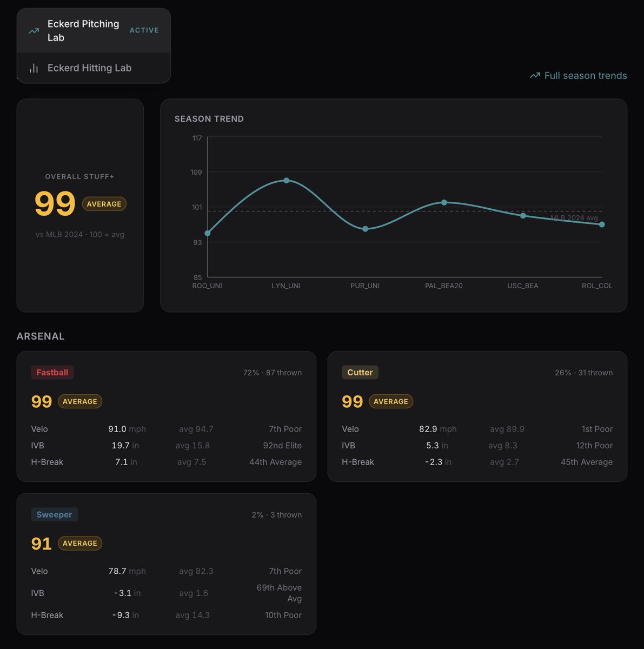Click the 'MLB 2024 avg' reference line label

click(574, 218)
